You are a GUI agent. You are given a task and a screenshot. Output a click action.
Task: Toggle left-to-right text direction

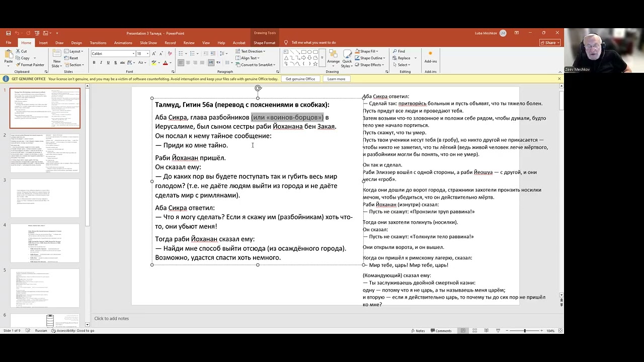click(x=211, y=63)
